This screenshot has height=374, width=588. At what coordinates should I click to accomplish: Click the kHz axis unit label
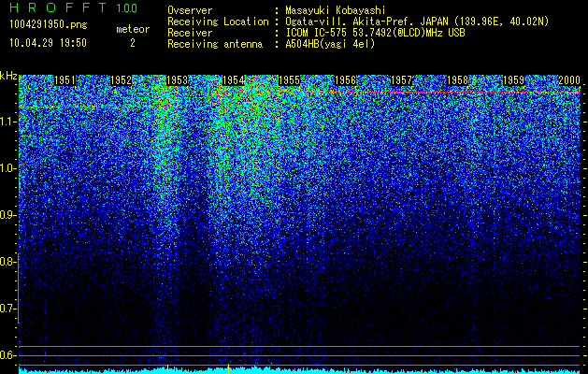[x=8, y=76]
